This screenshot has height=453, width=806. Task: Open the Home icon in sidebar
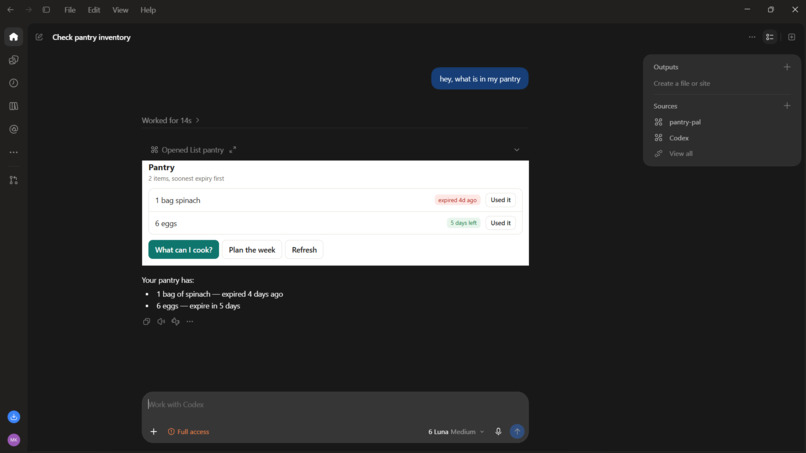(13, 37)
